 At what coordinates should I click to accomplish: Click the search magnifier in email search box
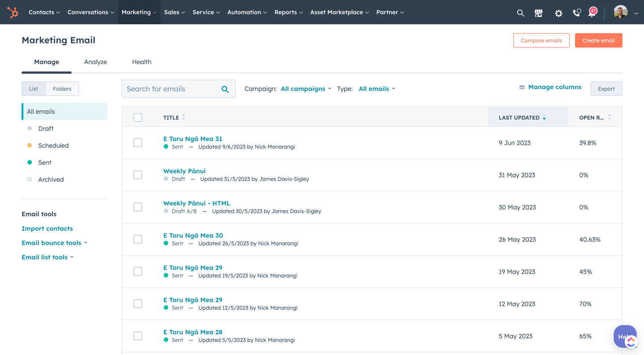click(x=225, y=89)
